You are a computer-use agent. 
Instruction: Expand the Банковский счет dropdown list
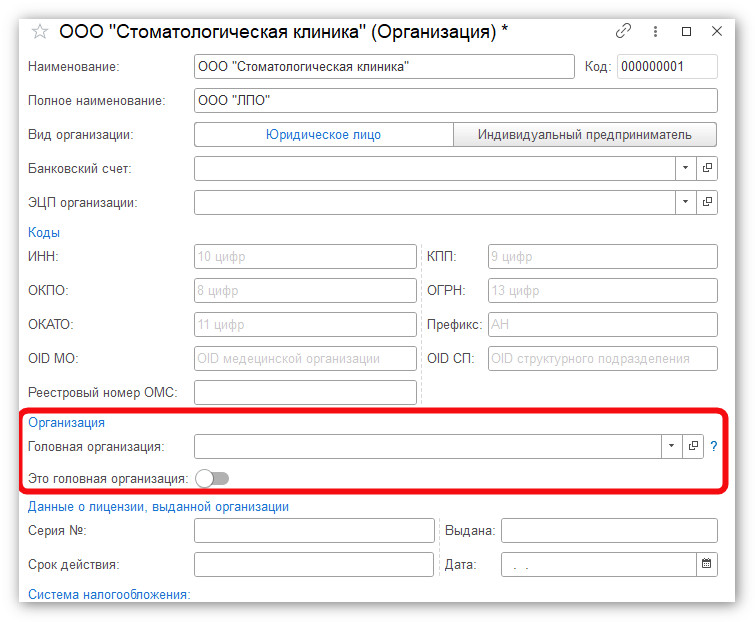tap(685, 168)
